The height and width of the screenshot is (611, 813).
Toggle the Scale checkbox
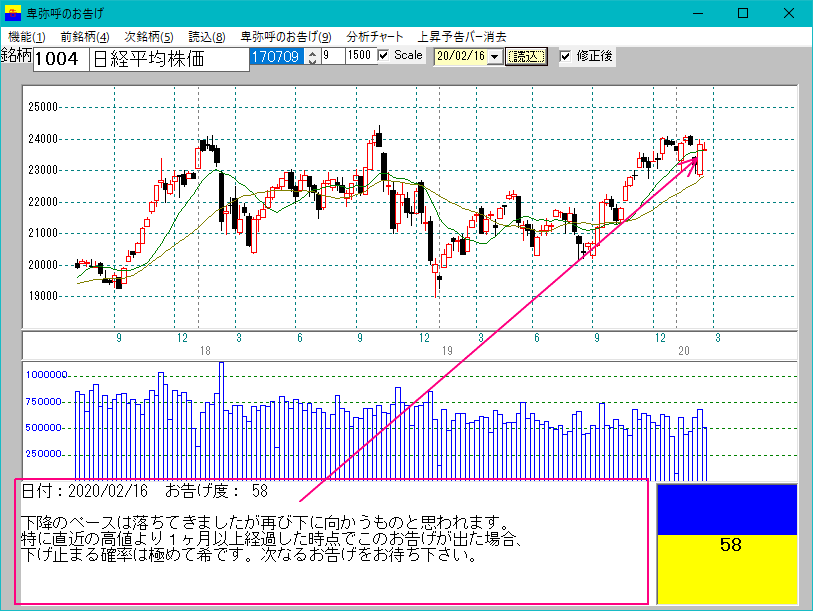(383, 55)
